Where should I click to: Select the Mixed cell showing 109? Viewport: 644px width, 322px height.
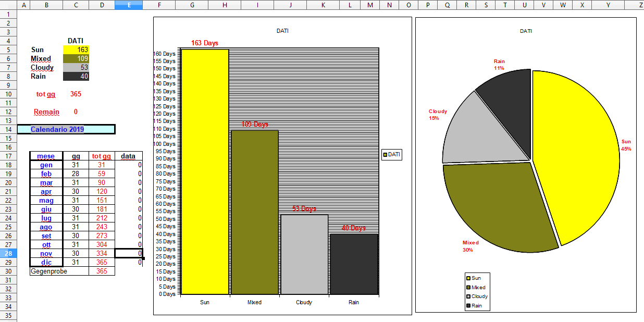tap(76, 58)
